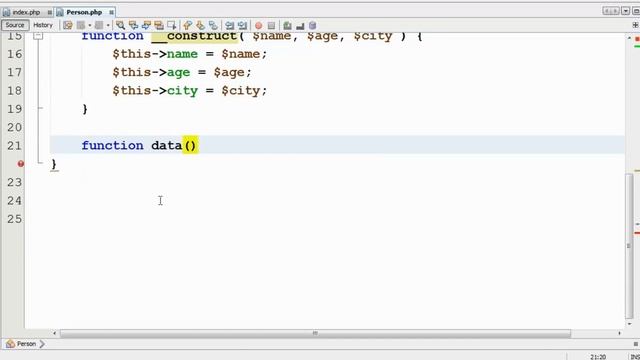Click $this->name on line 16
This screenshot has height=360, width=640.
pyautogui.click(x=155, y=54)
